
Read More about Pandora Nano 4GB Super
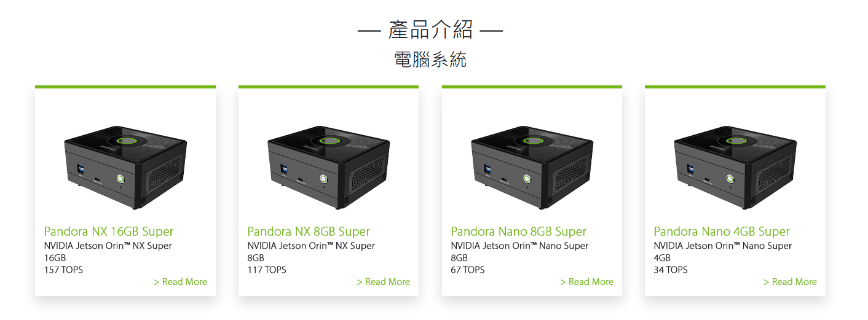click(x=790, y=282)
